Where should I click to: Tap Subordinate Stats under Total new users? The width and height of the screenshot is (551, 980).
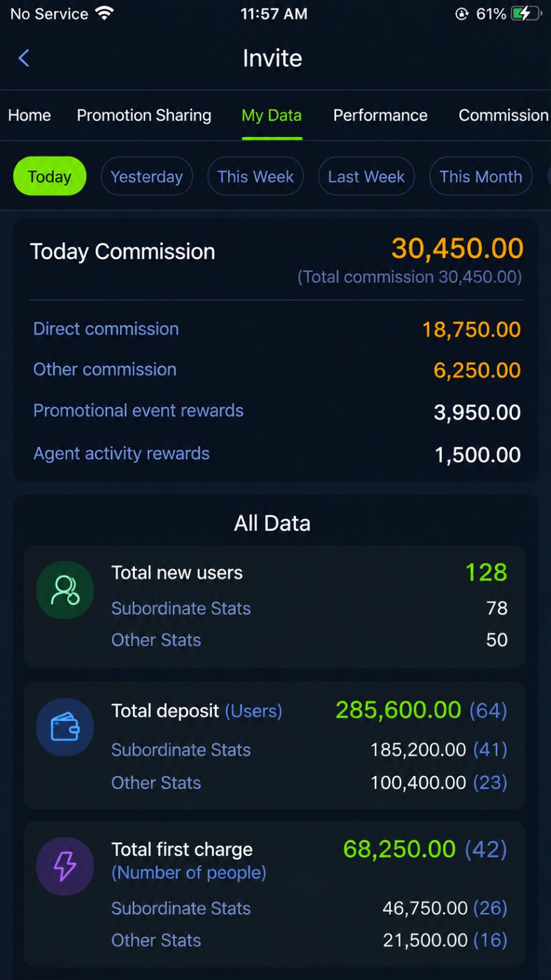click(x=181, y=608)
